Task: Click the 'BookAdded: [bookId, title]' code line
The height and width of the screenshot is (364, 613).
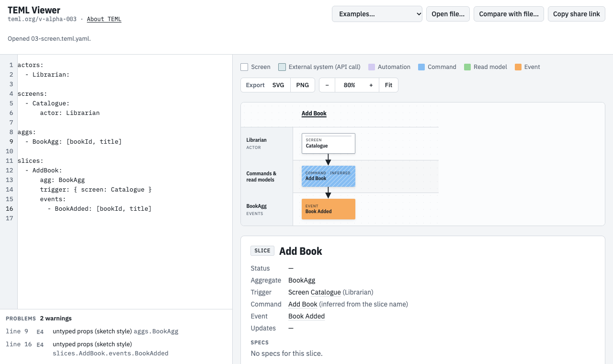Action: coord(100,209)
